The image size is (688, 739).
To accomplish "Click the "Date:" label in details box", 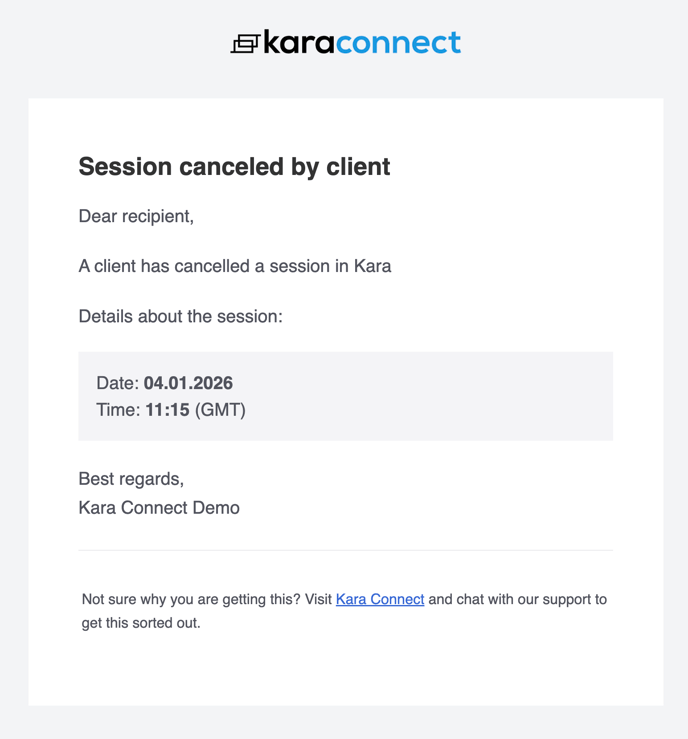I will click(x=118, y=383).
